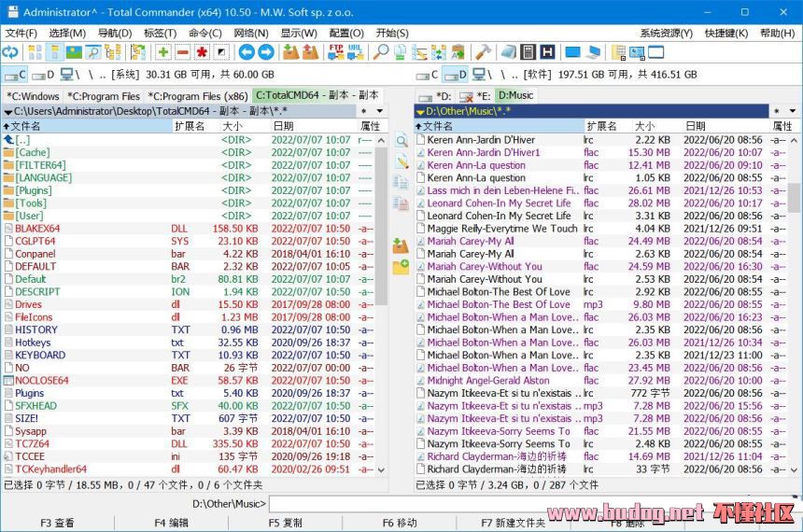Click the FTP connect toolbar icon
The image size is (803, 532).
(335, 52)
